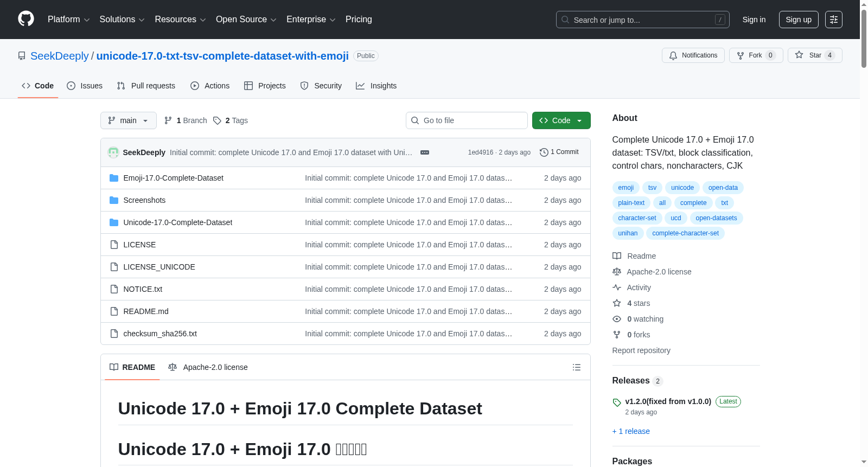868x467 pixels.
Task: Click the book icon next to Readme
Action: click(x=617, y=256)
